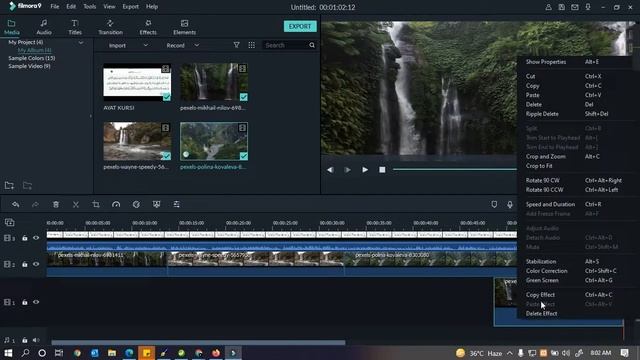Switch to the Transition tab
640x360 pixels.
click(110, 27)
